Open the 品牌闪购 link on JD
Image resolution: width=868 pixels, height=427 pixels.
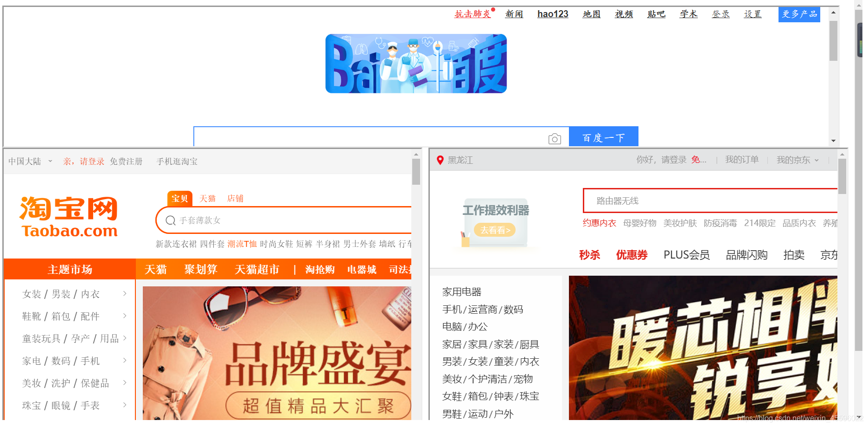[x=747, y=255]
